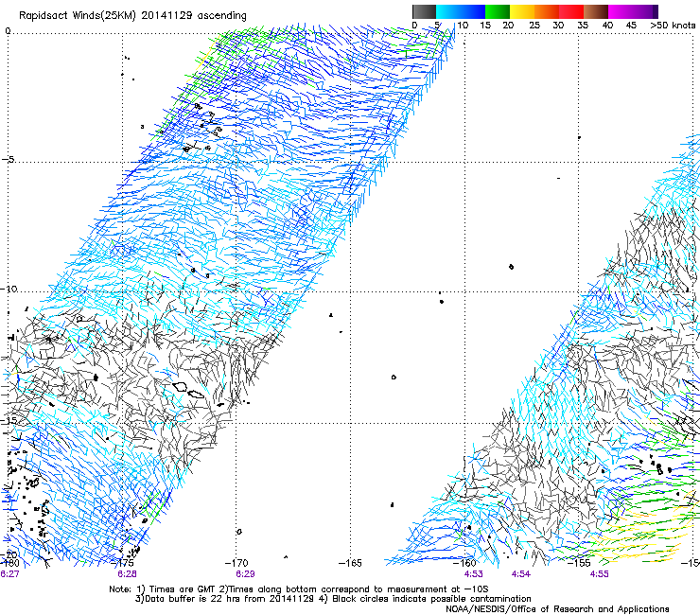The height and width of the screenshot is (615, 700).
Task: Click the '>50 knots' legend label
Action: click(x=673, y=26)
